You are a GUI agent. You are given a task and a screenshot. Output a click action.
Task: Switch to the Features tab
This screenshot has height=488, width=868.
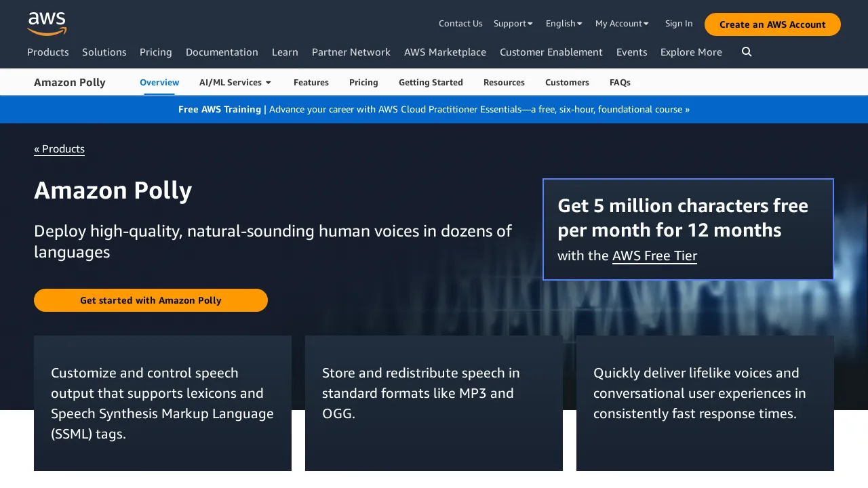pos(311,82)
